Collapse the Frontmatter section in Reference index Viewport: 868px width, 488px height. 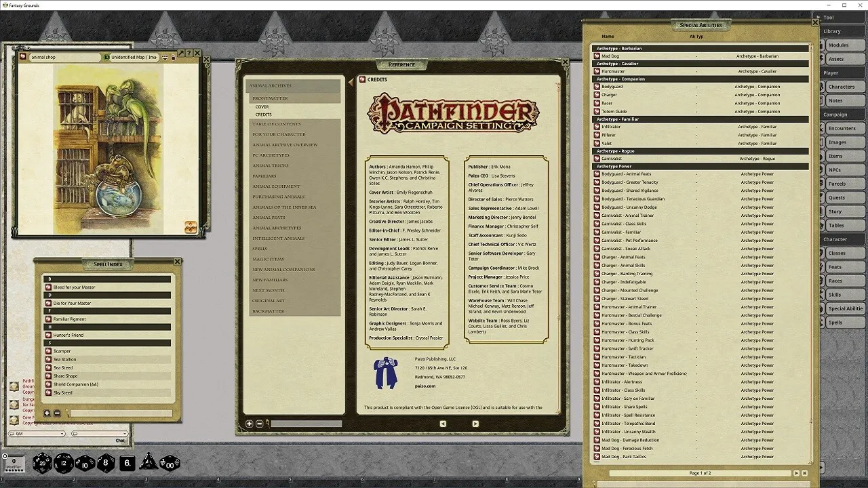[x=294, y=98]
